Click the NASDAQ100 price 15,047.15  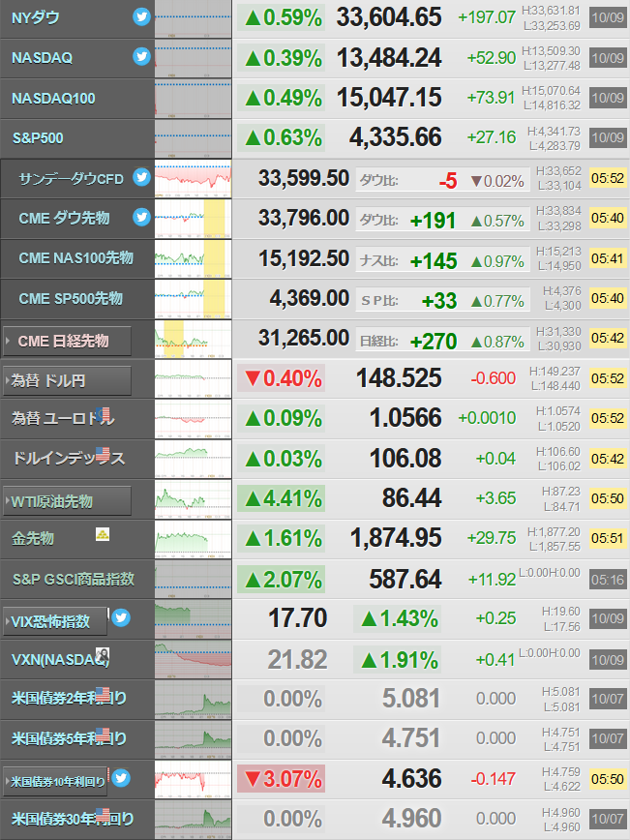(389, 98)
